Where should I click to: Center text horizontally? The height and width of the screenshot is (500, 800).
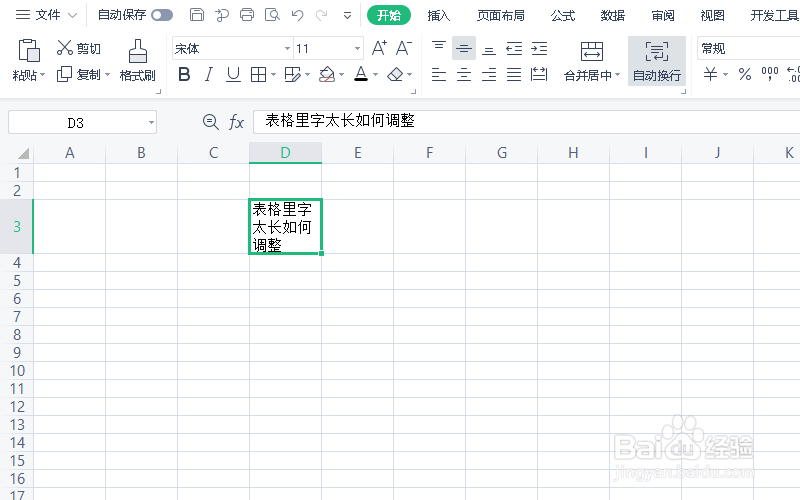(464, 74)
